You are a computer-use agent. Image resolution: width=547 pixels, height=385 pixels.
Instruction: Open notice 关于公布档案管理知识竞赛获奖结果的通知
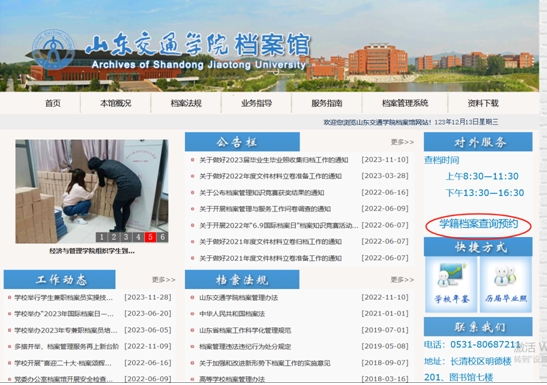pyautogui.click(x=262, y=192)
